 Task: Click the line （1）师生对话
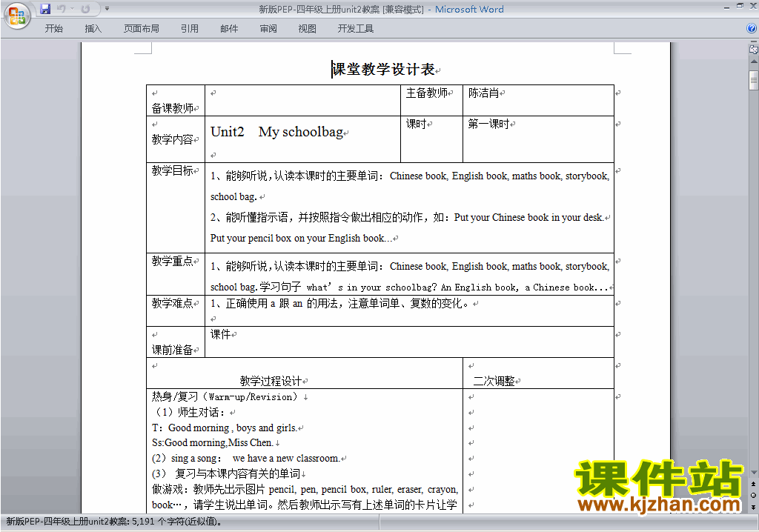(x=188, y=412)
